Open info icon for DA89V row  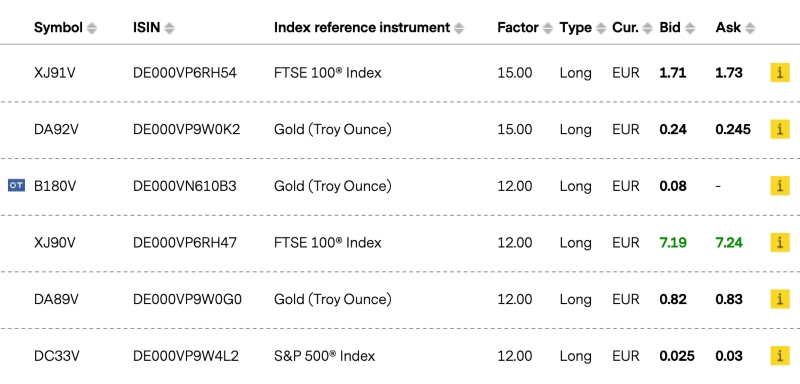[x=780, y=299]
